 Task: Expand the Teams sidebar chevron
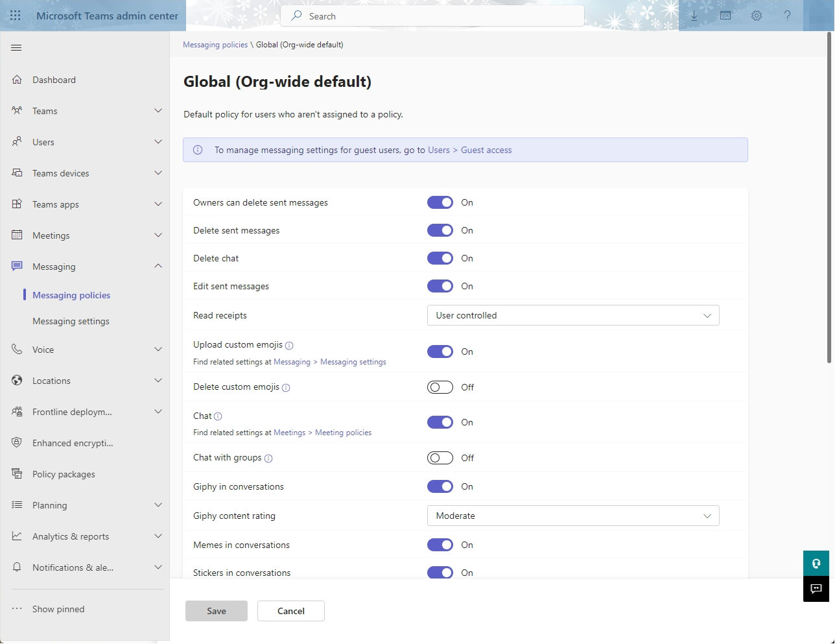point(158,111)
